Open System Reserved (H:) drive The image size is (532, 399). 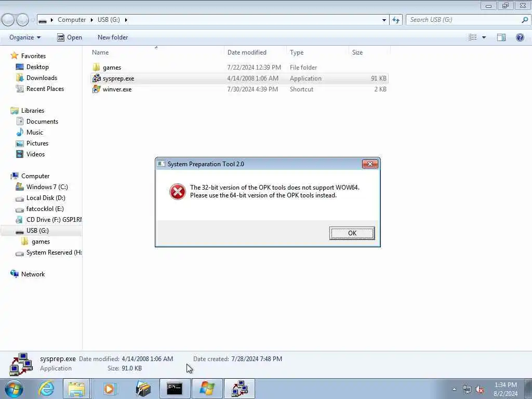tap(54, 252)
